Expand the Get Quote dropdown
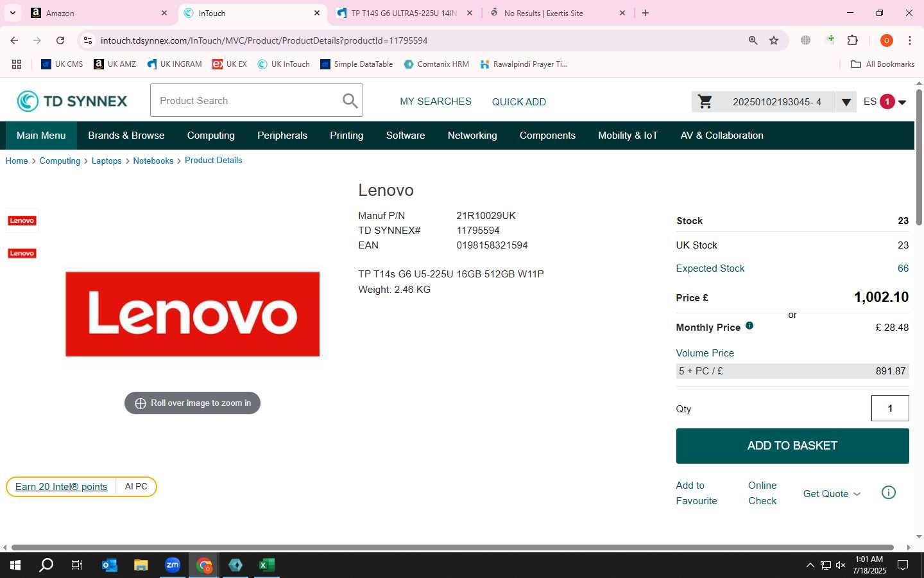Image resolution: width=924 pixels, height=578 pixels. [832, 493]
